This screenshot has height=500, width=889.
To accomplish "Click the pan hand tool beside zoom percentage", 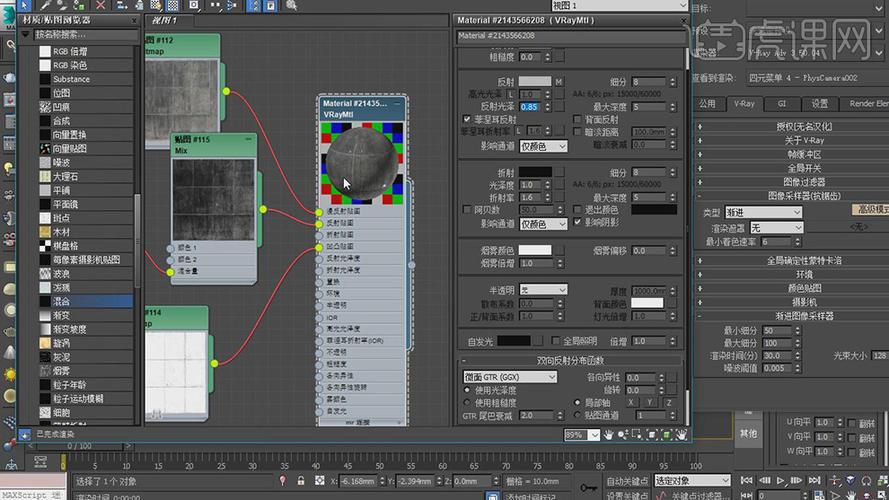I will [607, 435].
